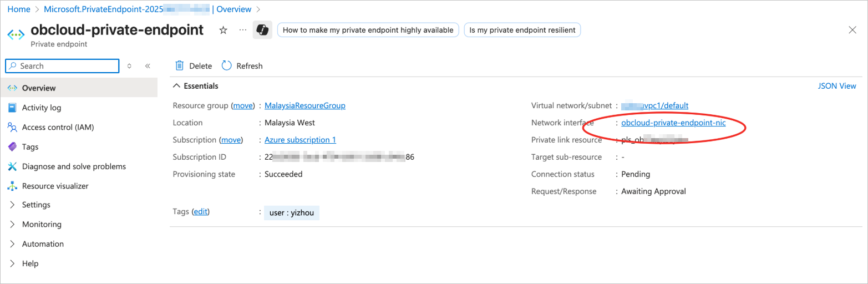This screenshot has height=284, width=868.
Task: Click the sidebar Search input field
Action: pos(67,66)
